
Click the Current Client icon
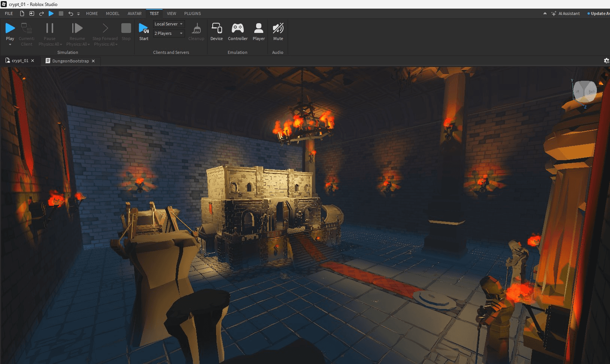point(26,28)
